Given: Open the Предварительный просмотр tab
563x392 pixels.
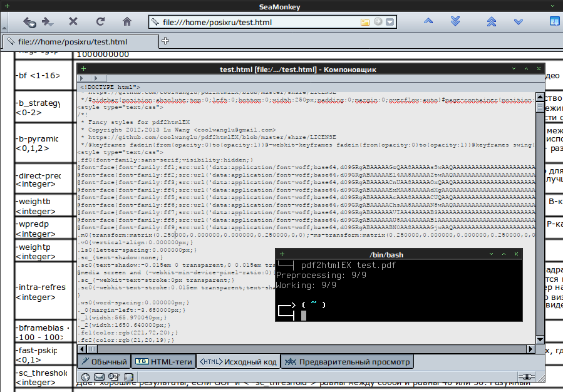Looking at the screenshot, I should (x=347, y=362).
